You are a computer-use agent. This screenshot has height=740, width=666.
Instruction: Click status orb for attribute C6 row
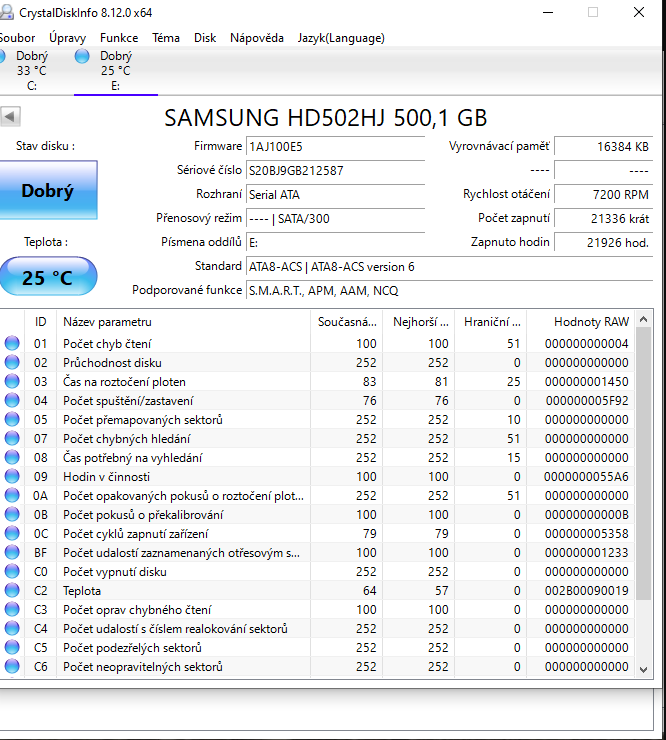[x=12, y=667]
